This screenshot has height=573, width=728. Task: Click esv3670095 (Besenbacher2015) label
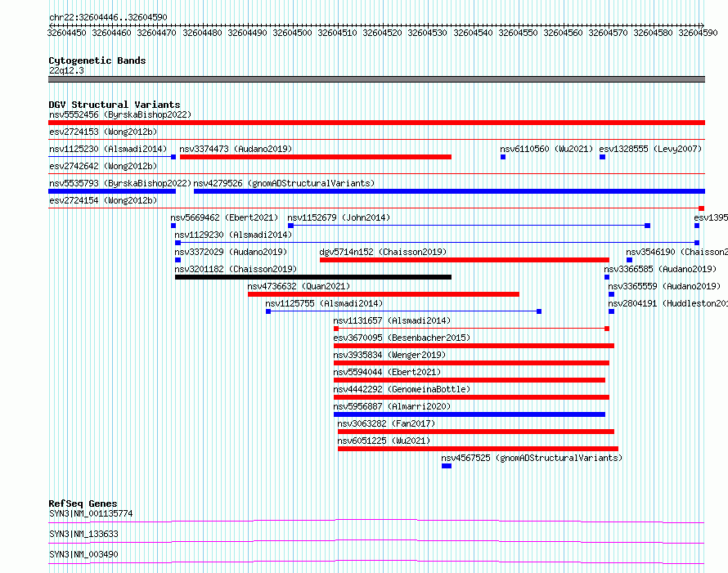[x=402, y=338]
